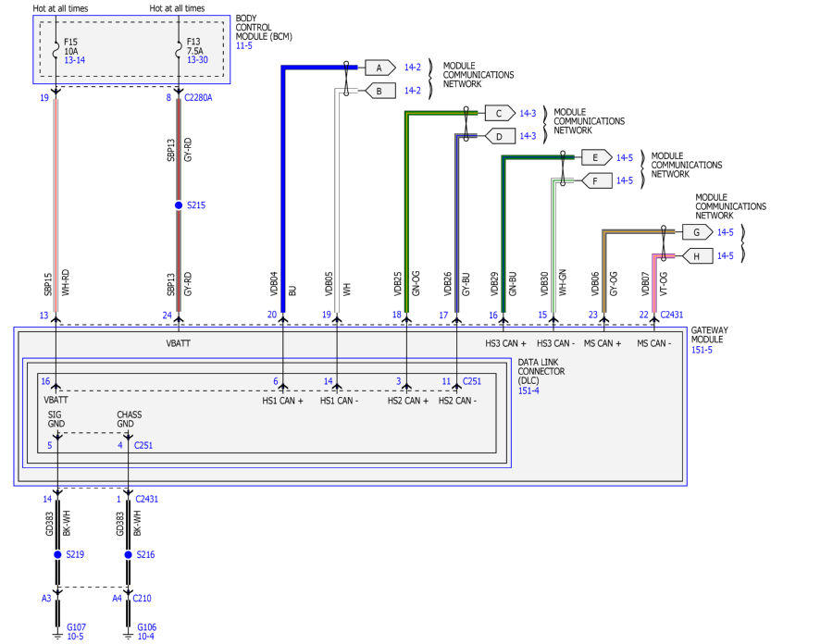
Task: Click the C2280A connector label
Action: (198, 97)
